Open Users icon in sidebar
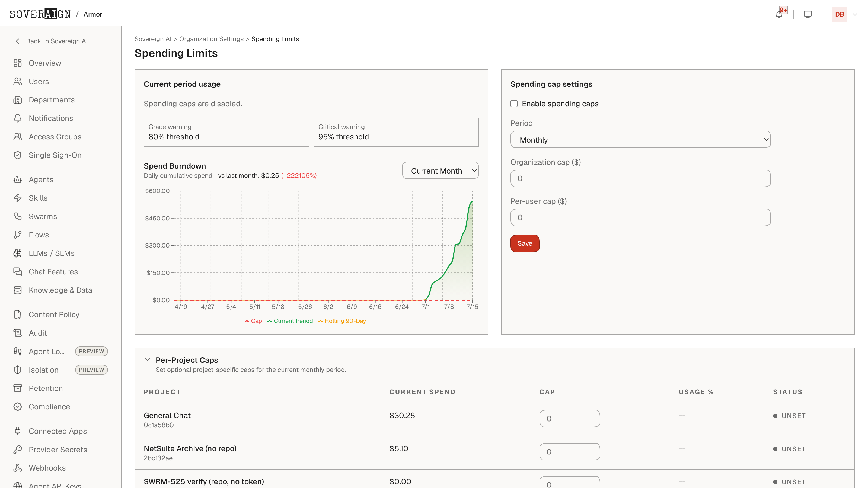Viewport: 868px width, 488px height. 18,82
